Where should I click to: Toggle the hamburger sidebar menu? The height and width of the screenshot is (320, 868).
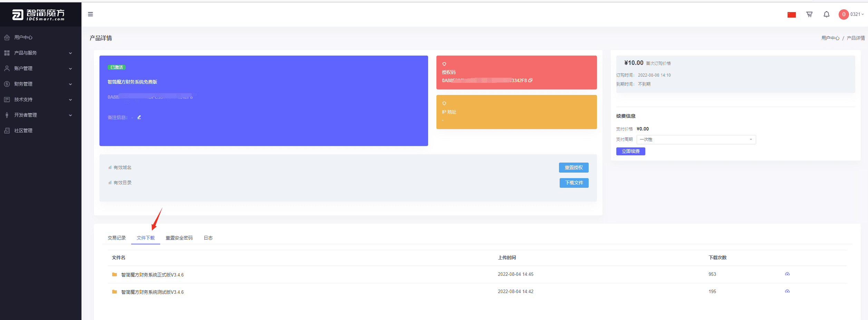click(90, 14)
